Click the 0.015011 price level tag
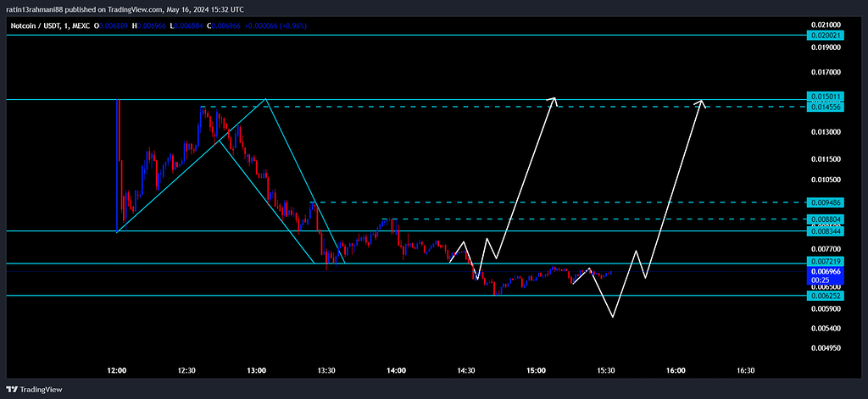 pyautogui.click(x=826, y=98)
